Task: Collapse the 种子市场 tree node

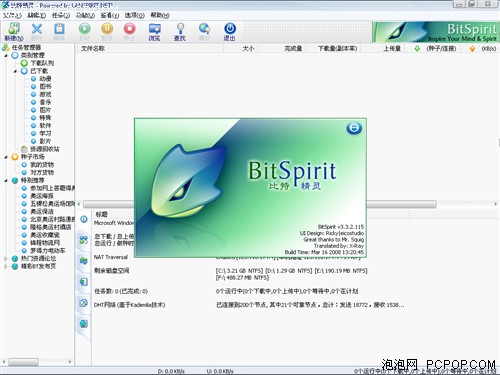Action: point(6,157)
